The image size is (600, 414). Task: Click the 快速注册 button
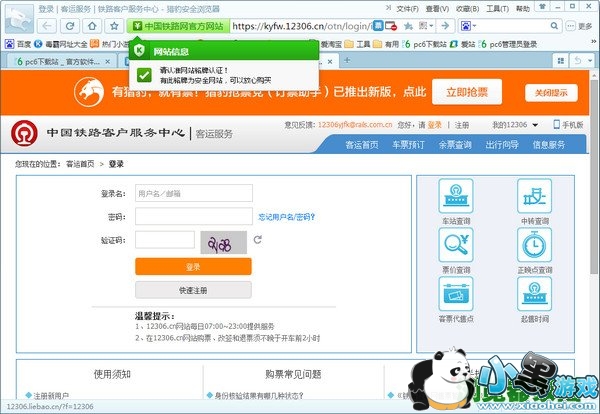(193, 290)
